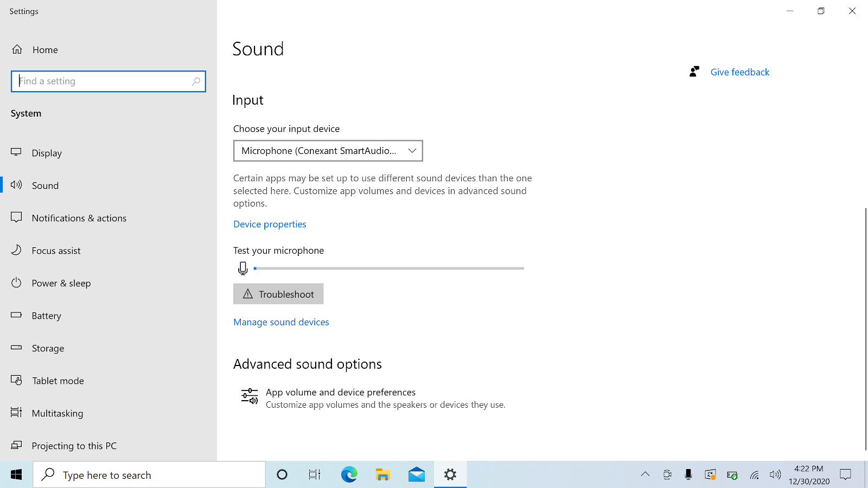Open File Explorer from the taskbar
Viewport: 868px width, 488px height.
click(383, 475)
